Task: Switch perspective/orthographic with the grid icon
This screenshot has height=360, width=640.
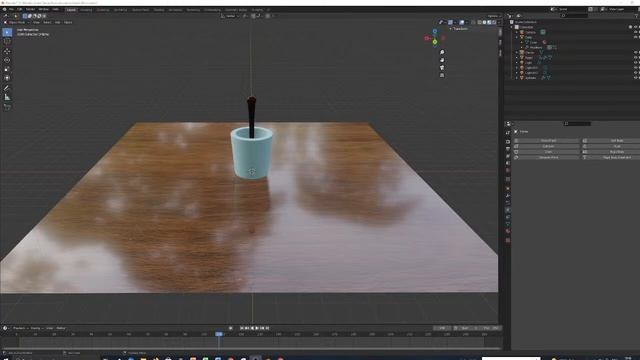Action: tap(442, 76)
